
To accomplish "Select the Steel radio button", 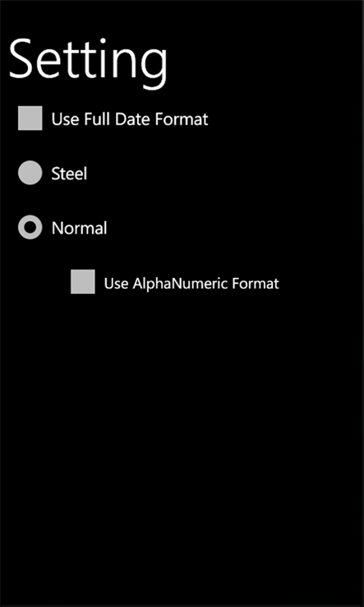I will [30, 173].
